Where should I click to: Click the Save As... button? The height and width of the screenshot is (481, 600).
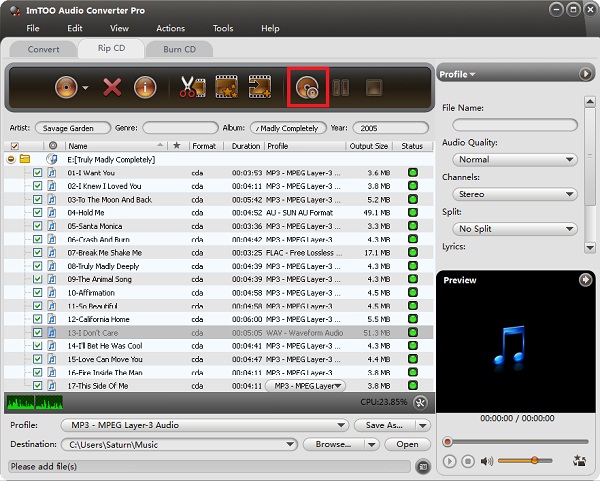pyautogui.click(x=385, y=425)
